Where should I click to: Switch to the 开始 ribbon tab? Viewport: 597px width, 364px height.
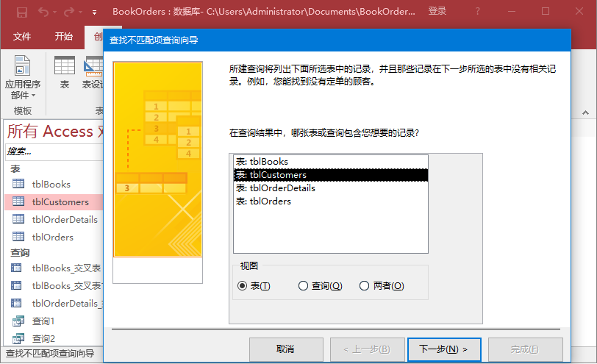point(63,36)
